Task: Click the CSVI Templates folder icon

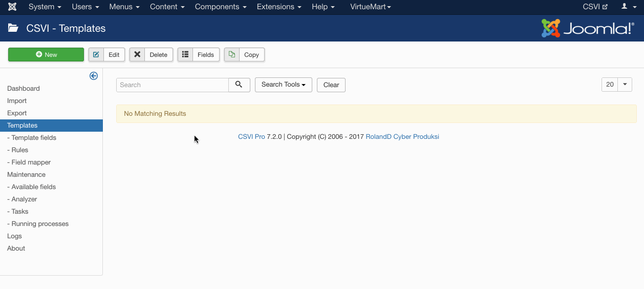Action: 13,28
